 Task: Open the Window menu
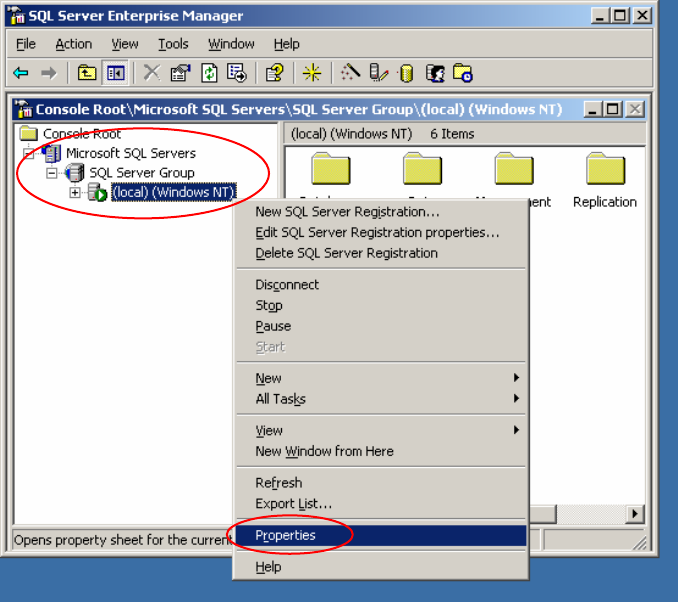pos(231,44)
